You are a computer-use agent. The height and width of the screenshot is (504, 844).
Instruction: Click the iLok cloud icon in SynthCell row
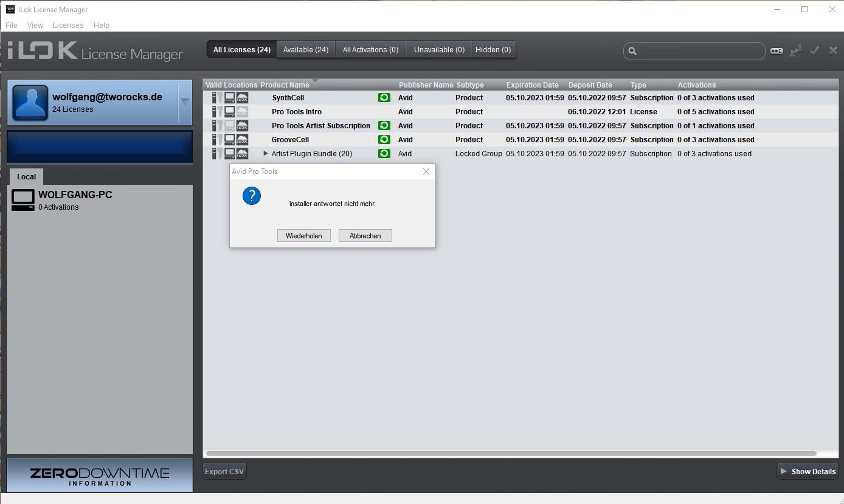click(242, 97)
